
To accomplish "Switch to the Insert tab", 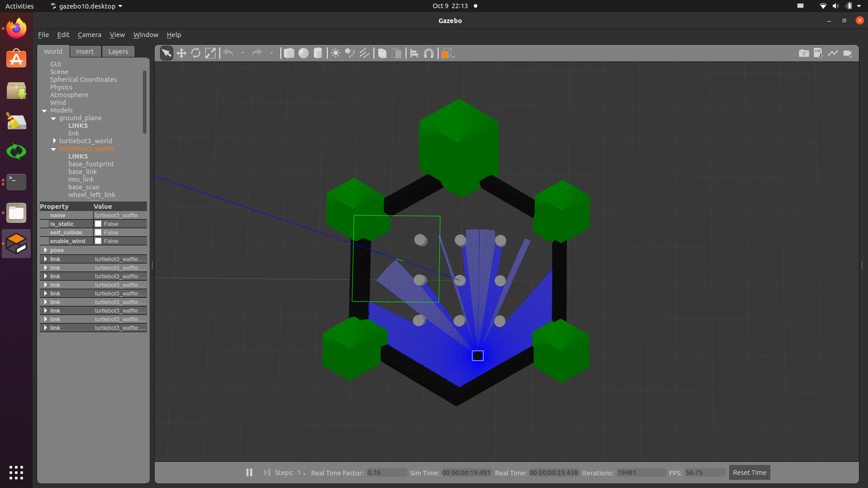I will tap(85, 51).
